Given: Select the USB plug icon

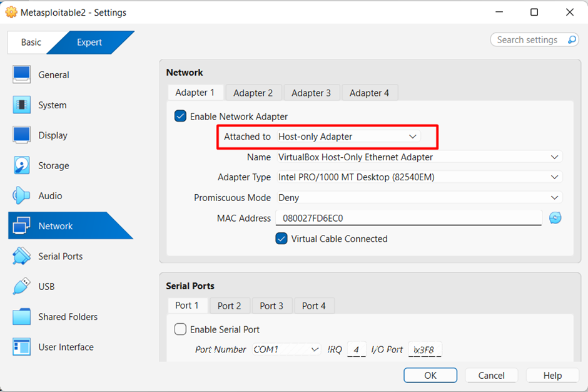Looking at the screenshot, I should pyautogui.click(x=21, y=287).
